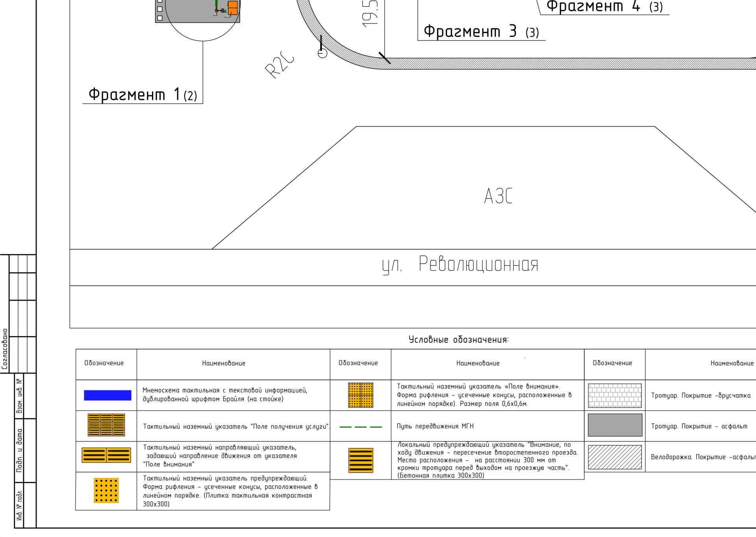
Task: Click the gray asphalt sidewalk swatch
Action: [615, 425]
